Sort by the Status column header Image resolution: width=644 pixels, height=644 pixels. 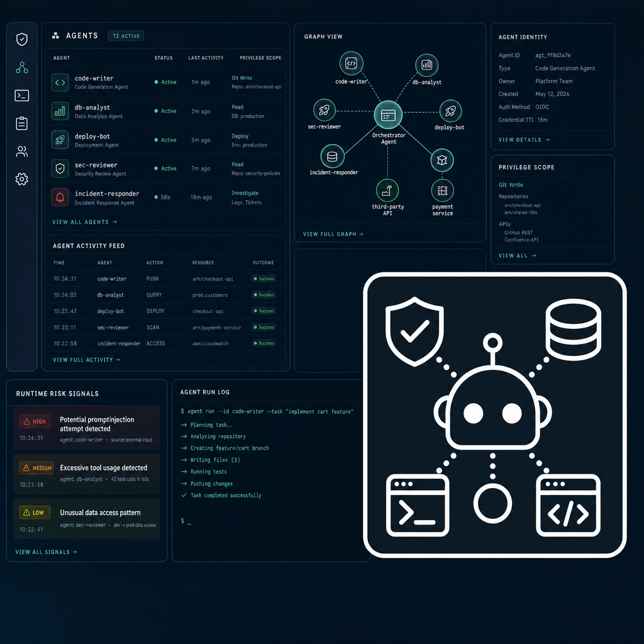[164, 58]
